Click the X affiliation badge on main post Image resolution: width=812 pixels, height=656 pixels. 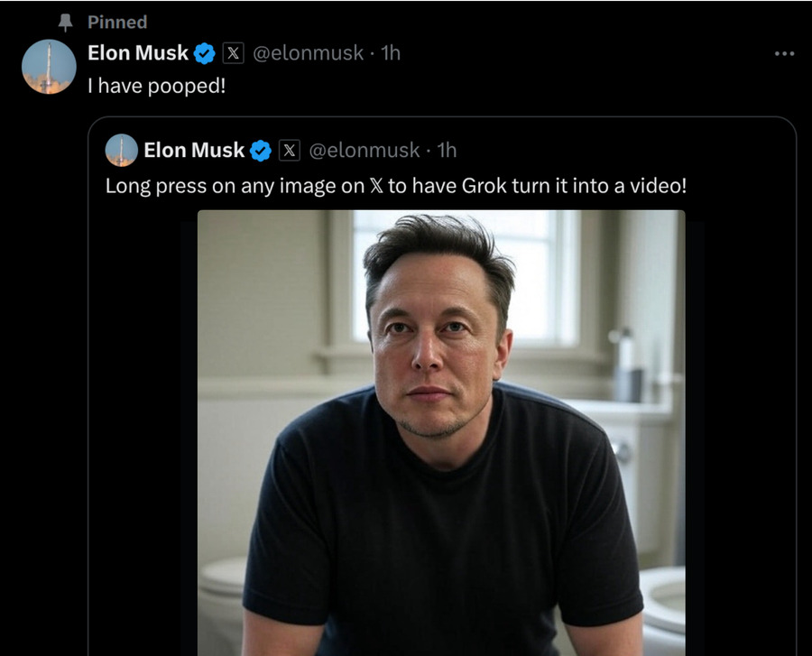(233, 54)
